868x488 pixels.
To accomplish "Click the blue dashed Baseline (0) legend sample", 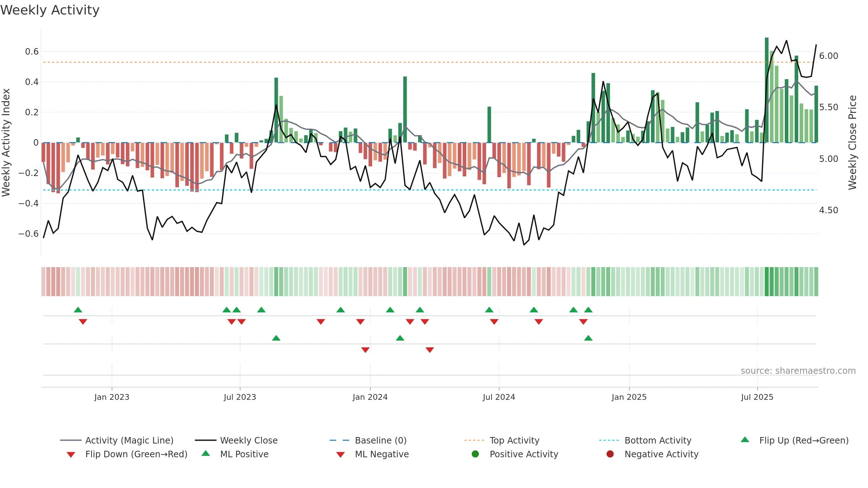I will (x=340, y=440).
